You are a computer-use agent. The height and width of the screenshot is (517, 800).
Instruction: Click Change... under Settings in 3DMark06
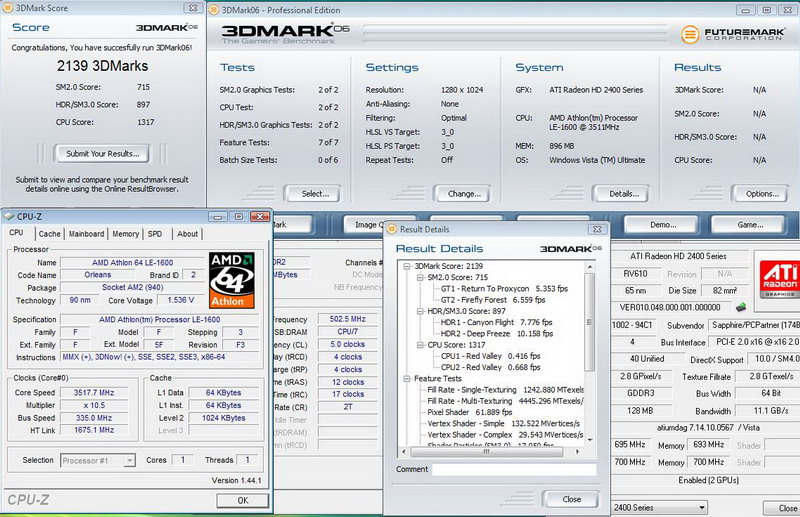(464, 194)
